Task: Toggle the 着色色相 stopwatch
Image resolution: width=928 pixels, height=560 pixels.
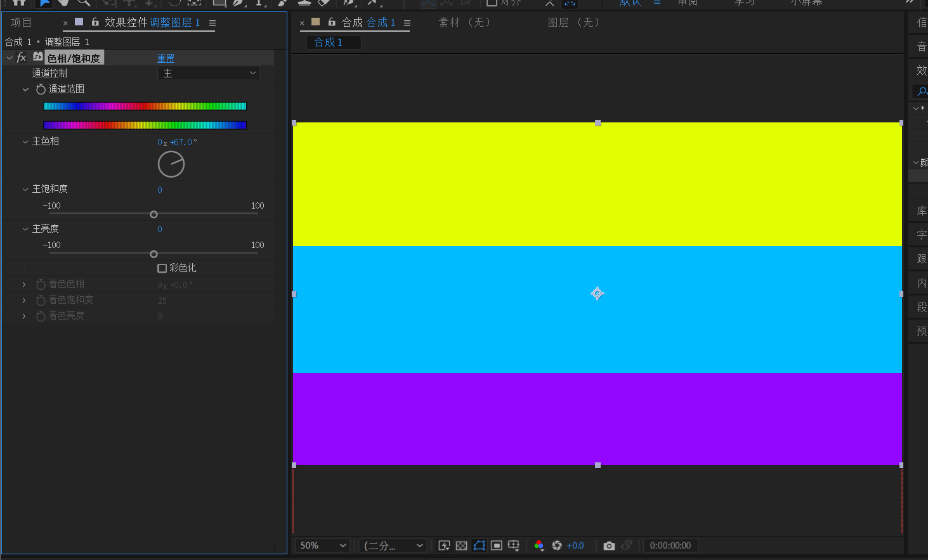Action: [x=41, y=284]
